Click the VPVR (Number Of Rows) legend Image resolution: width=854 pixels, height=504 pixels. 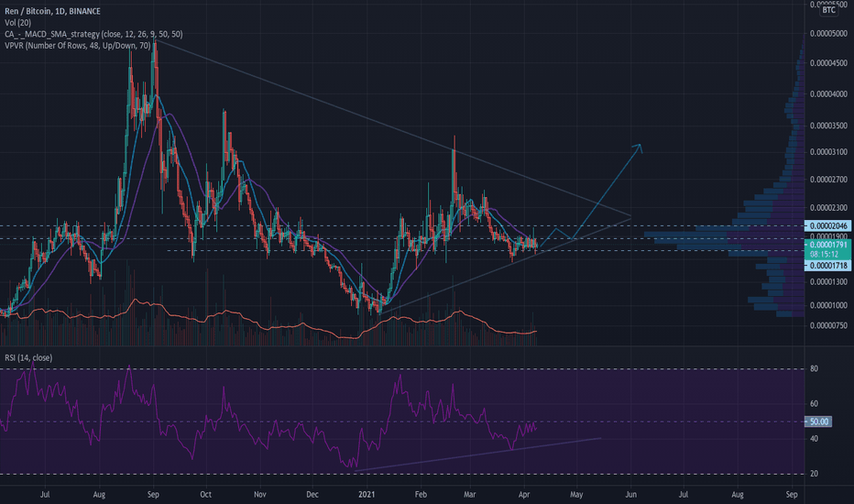77,45
